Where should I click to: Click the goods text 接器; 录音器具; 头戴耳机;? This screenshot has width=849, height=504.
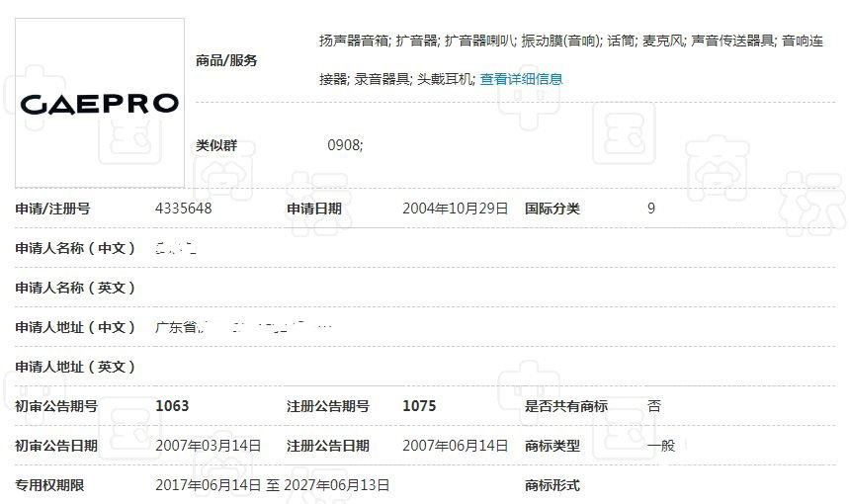(x=397, y=79)
